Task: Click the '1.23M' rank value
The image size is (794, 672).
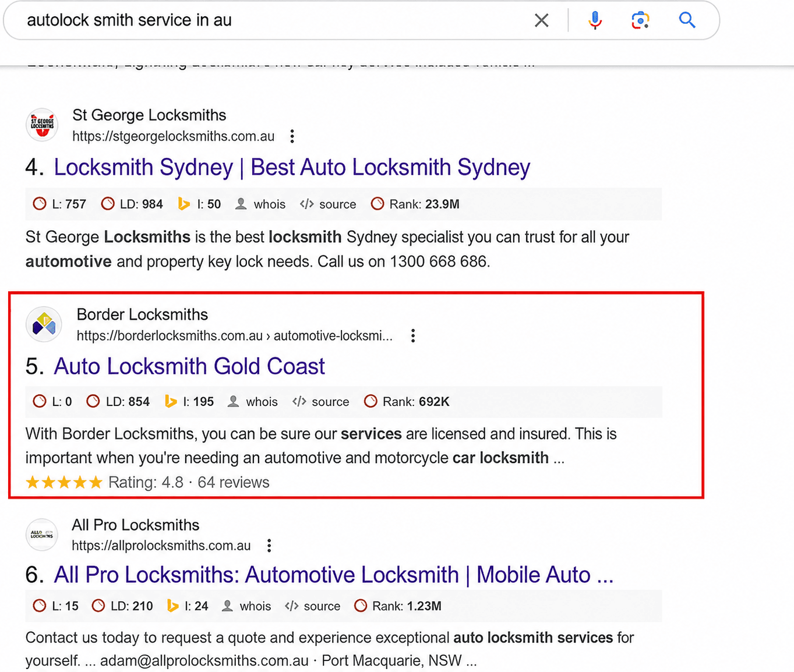Action: pyautogui.click(x=424, y=606)
